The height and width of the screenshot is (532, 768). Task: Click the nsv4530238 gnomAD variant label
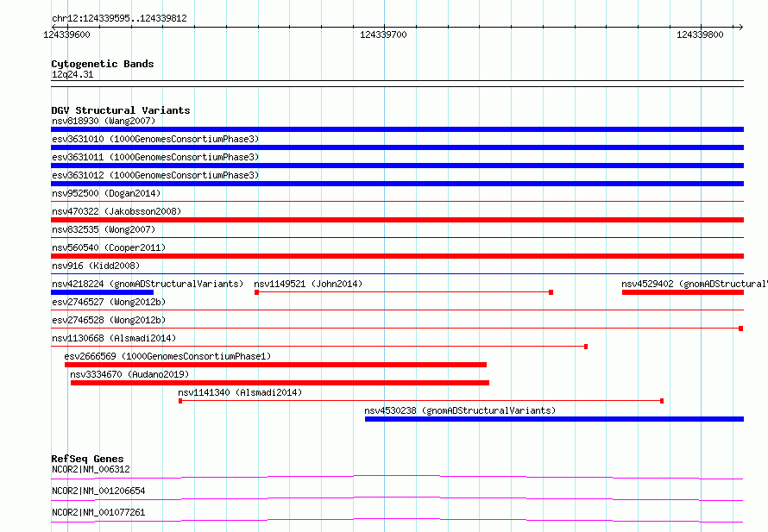coord(460,410)
